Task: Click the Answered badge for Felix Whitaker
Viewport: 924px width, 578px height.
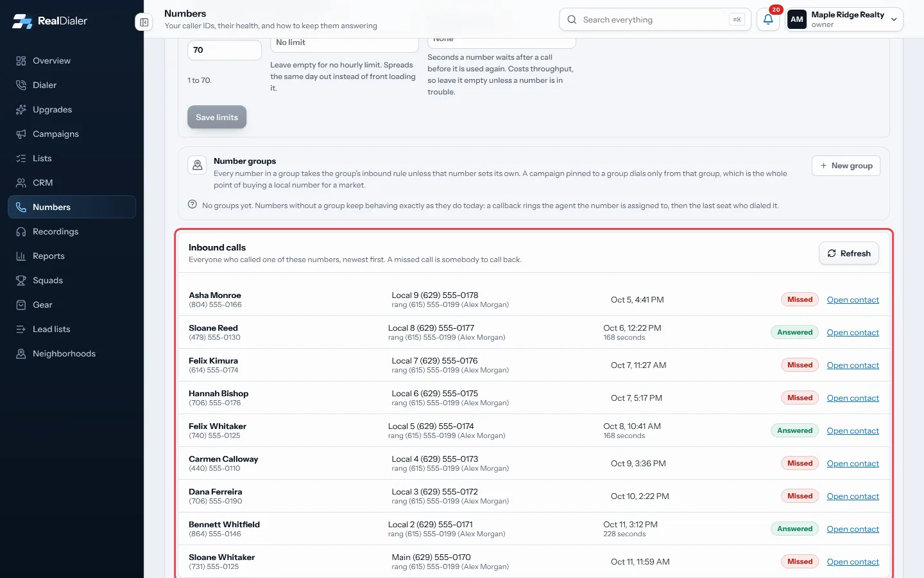Action: 794,431
